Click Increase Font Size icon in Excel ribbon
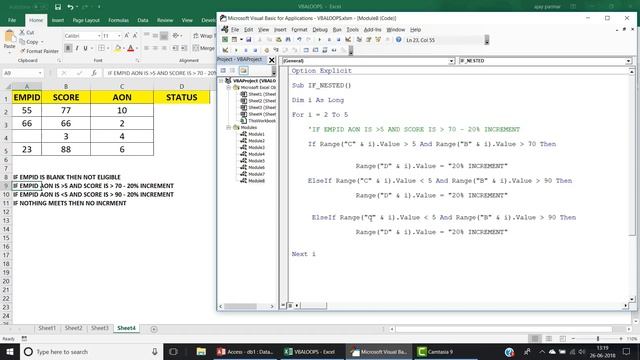 (x=127, y=36)
